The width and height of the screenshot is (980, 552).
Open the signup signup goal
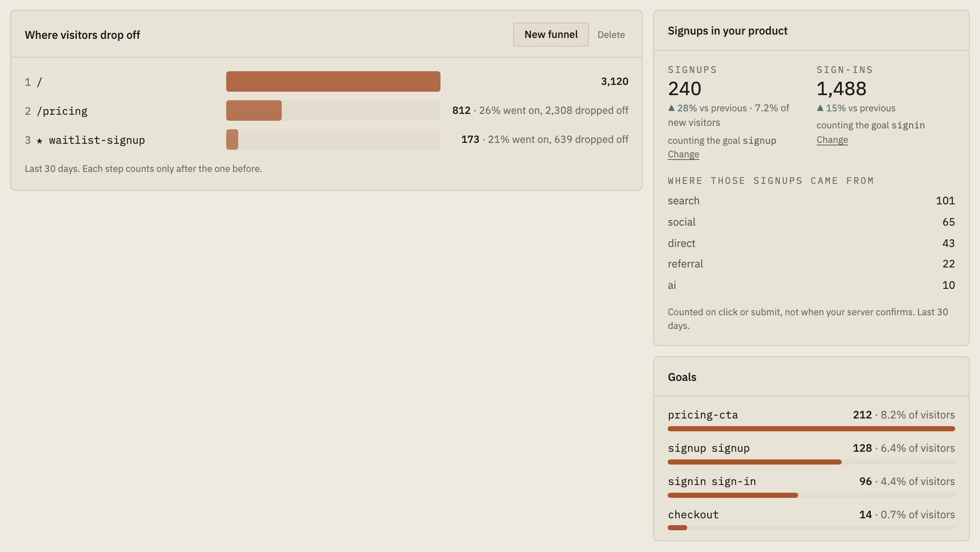(709, 448)
